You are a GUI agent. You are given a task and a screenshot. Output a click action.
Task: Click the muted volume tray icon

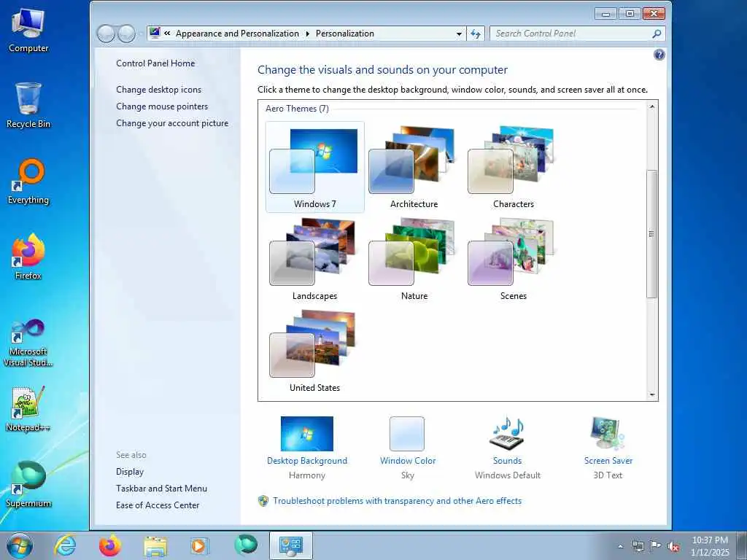tap(673, 546)
